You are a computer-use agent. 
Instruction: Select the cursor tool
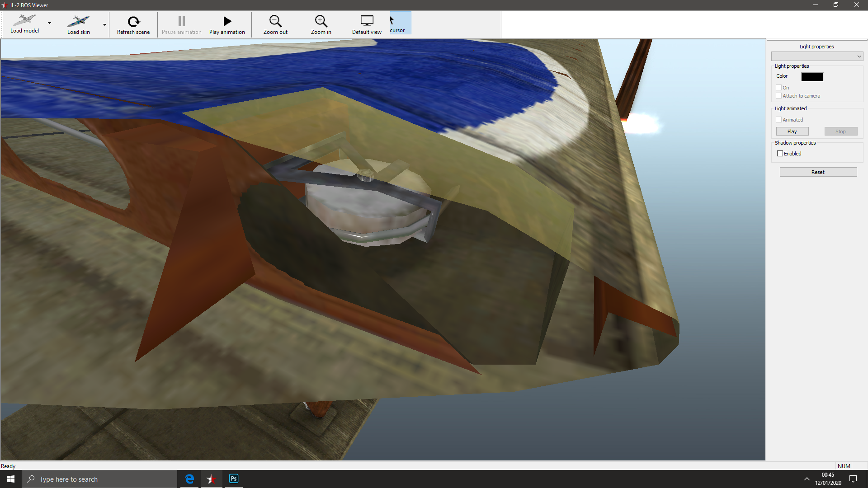pyautogui.click(x=401, y=23)
